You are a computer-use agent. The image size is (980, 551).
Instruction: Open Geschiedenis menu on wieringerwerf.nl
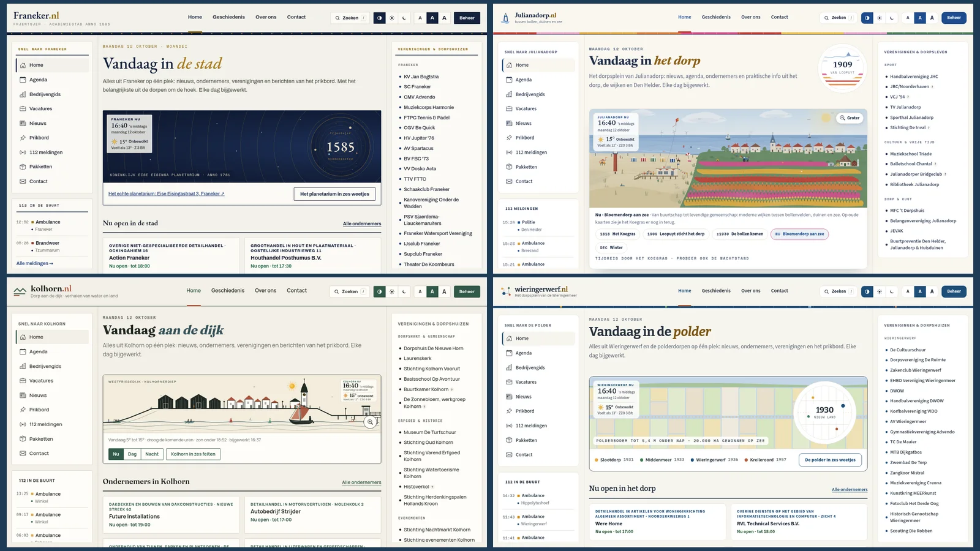pos(716,291)
